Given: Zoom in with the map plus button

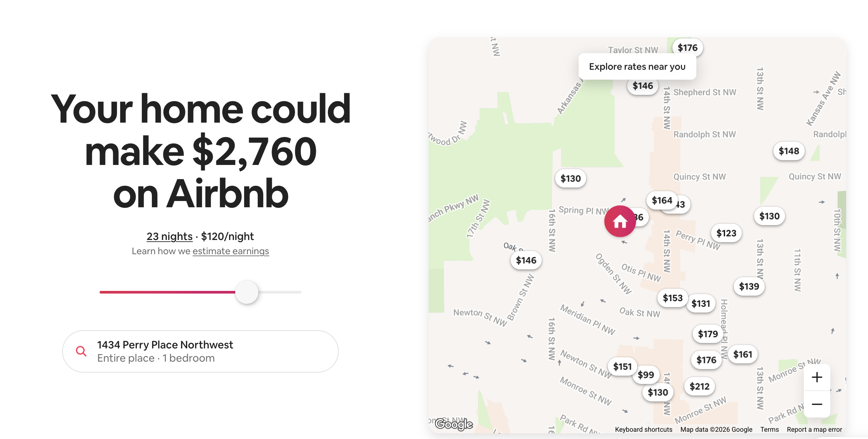Looking at the screenshot, I should pos(816,377).
